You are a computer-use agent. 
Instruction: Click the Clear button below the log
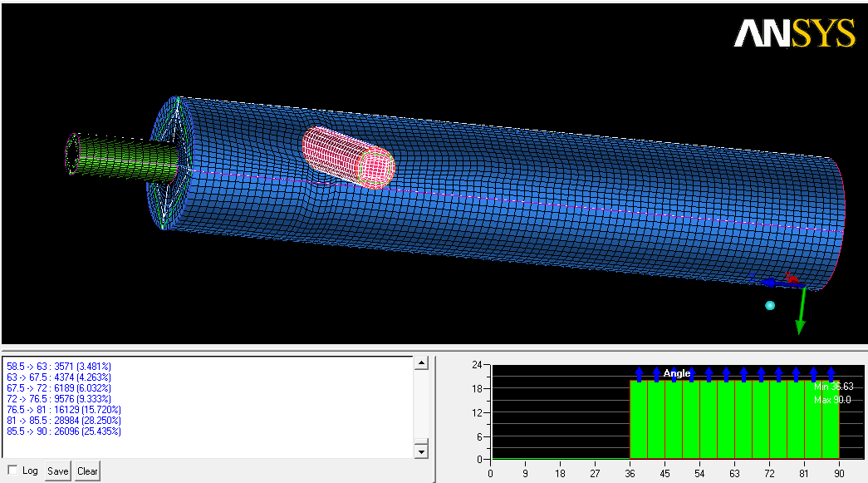tap(87, 471)
